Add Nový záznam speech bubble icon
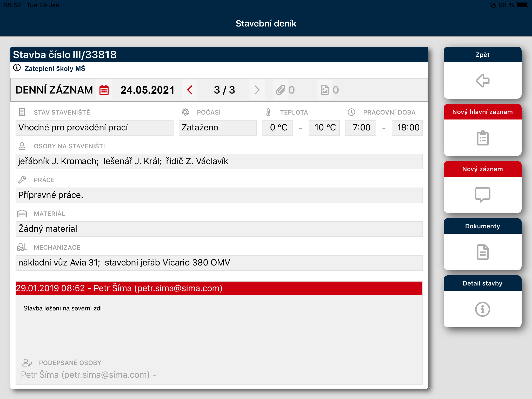This screenshot has height=399, width=532. pyautogui.click(x=482, y=195)
